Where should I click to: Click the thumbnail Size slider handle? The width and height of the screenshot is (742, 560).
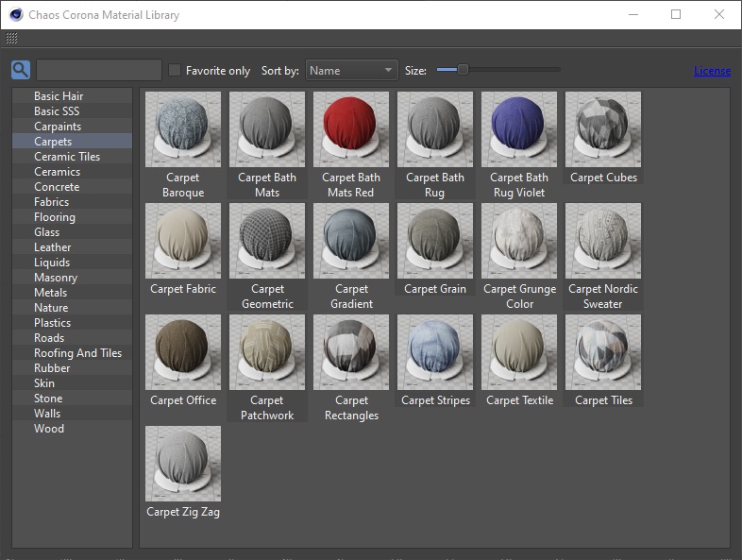tap(463, 70)
